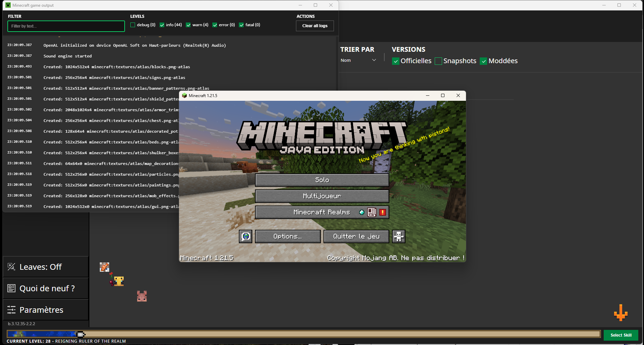The height and width of the screenshot is (345, 644).
Task: Minimize the Minecraft 1.21.5 game window
Action: 428,95
